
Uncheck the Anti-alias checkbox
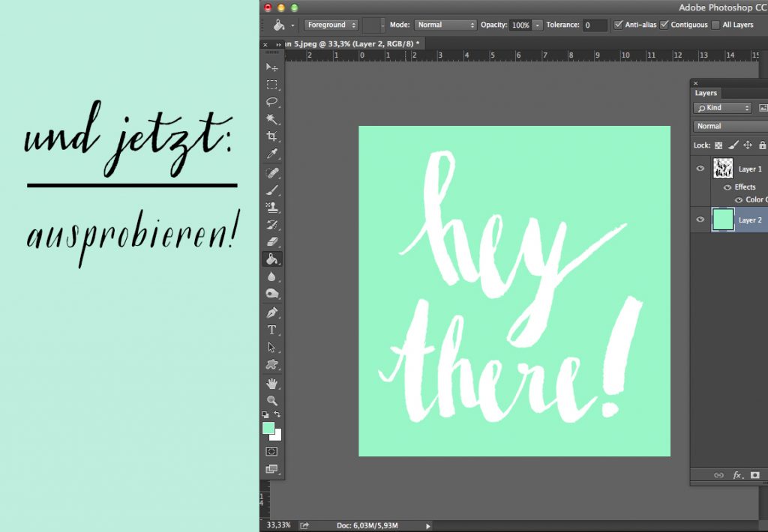point(619,25)
